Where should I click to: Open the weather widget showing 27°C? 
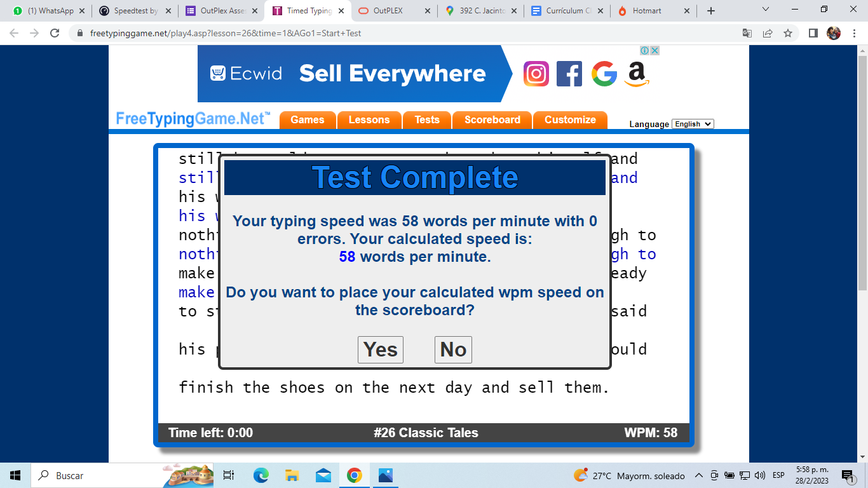pyautogui.click(x=629, y=475)
